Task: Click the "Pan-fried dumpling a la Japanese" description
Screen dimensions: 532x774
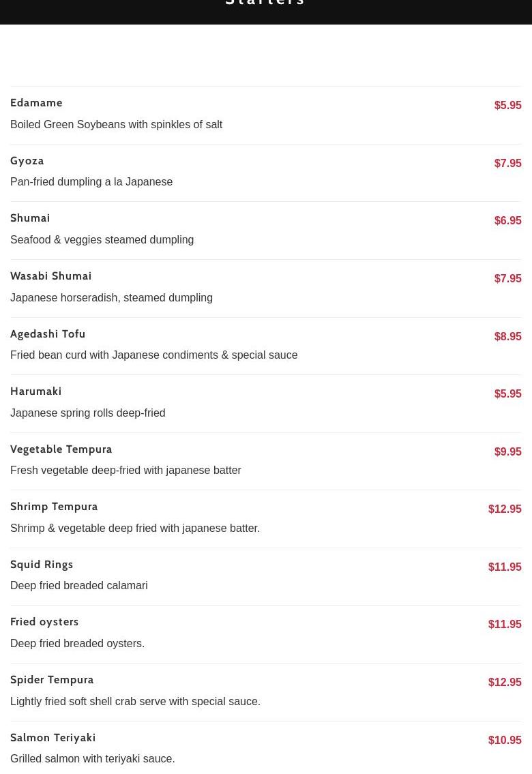Action: tap(91, 182)
